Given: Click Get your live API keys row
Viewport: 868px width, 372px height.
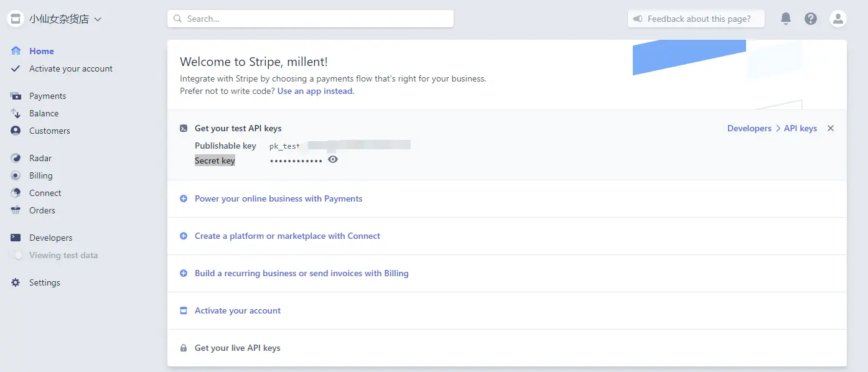Looking at the screenshot, I should (x=507, y=348).
